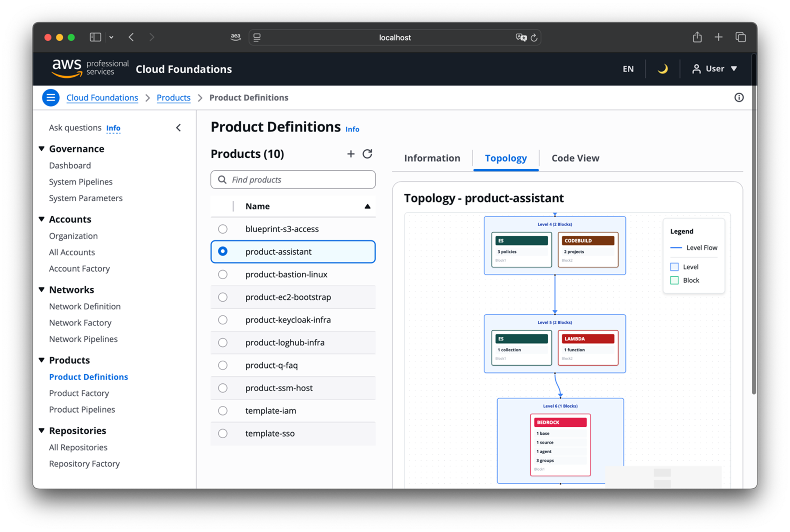The width and height of the screenshot is (790, 532).
Task: Click the Block legend color swatch
Action: pos(674,280)
